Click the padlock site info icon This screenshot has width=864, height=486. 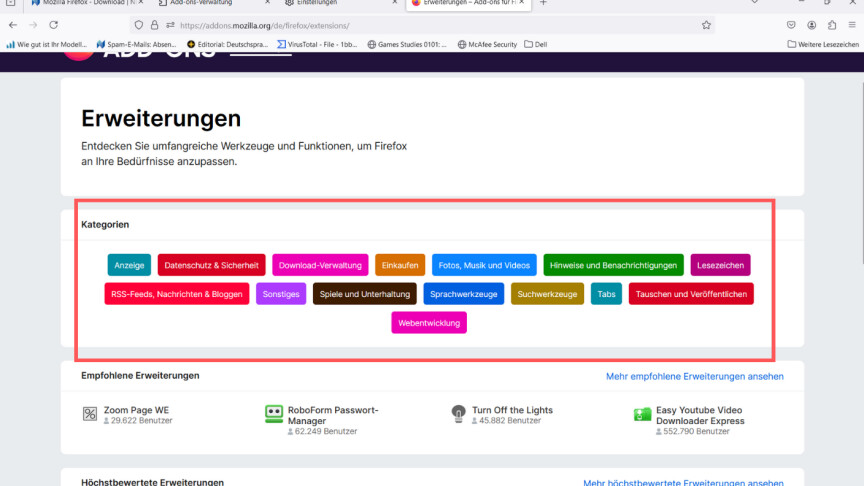click(x=154, y=25)
